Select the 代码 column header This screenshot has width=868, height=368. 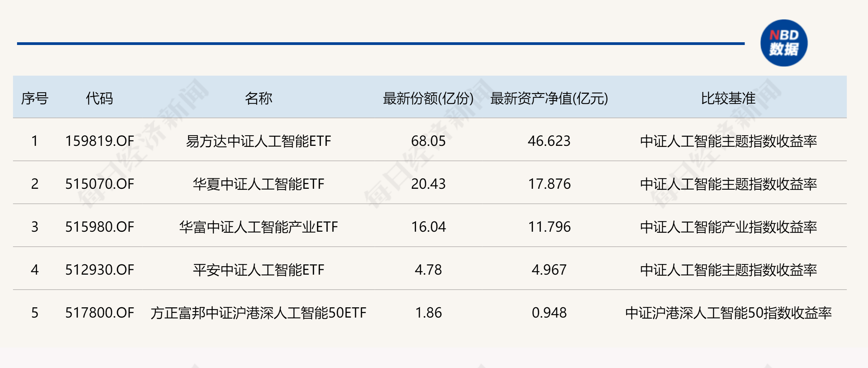tap(99, 98)
